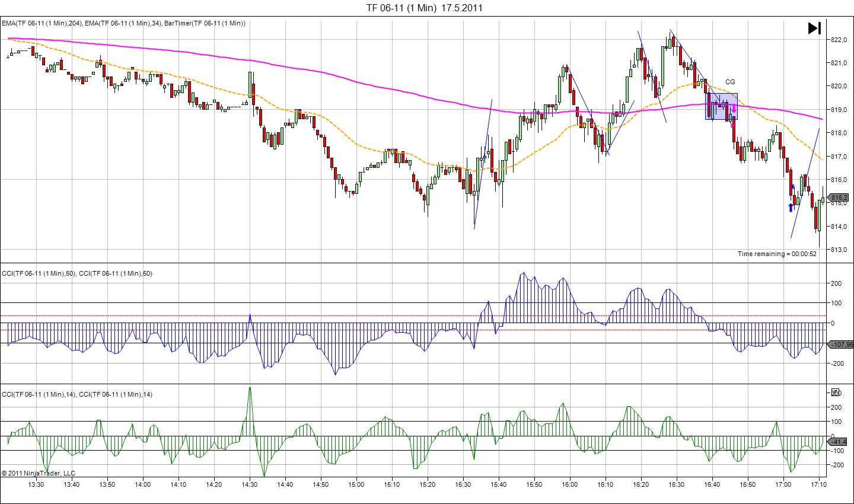Click the EMA and BarTimer indicator label

coord(123,23)
